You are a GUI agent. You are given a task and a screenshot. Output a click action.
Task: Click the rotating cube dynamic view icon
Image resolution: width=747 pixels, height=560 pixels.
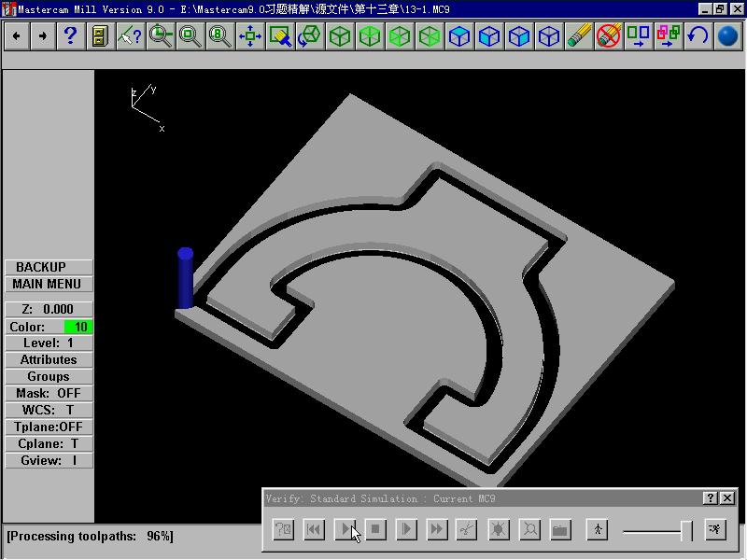click(x=310, y=35)
